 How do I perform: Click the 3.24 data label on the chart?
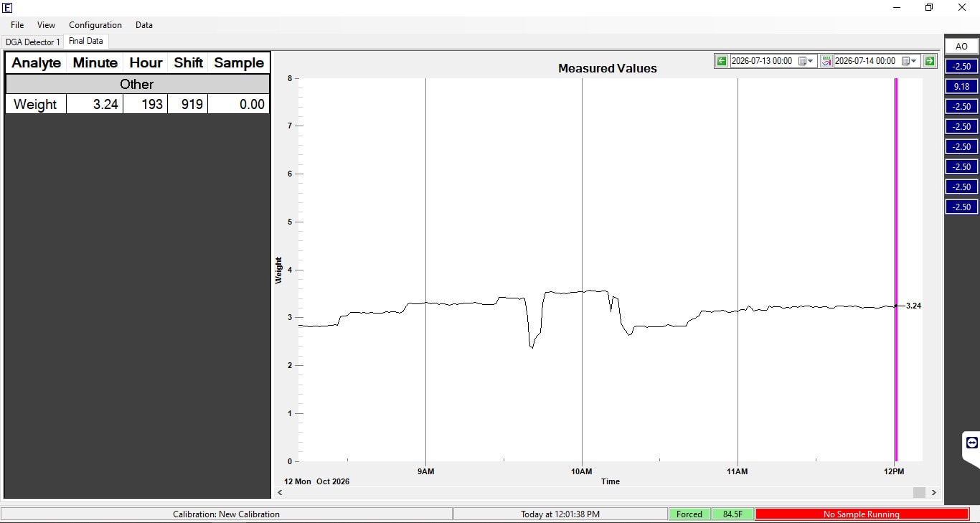pos(913,306)
